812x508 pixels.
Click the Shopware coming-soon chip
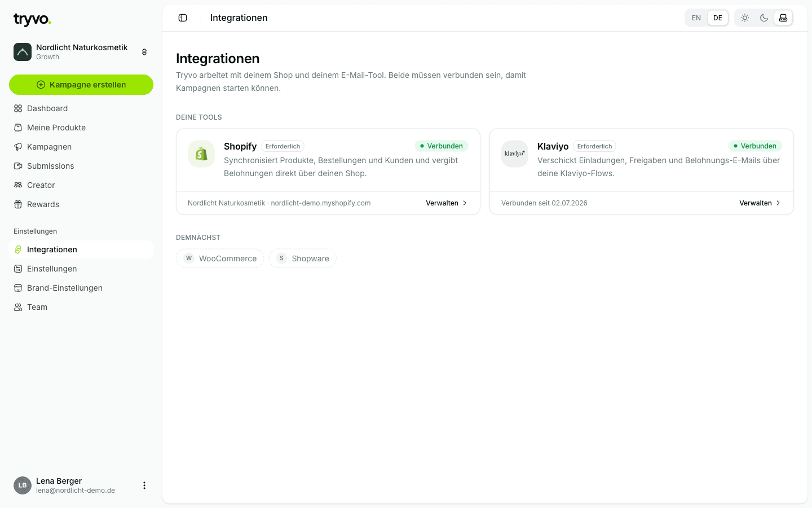point(303,259)
